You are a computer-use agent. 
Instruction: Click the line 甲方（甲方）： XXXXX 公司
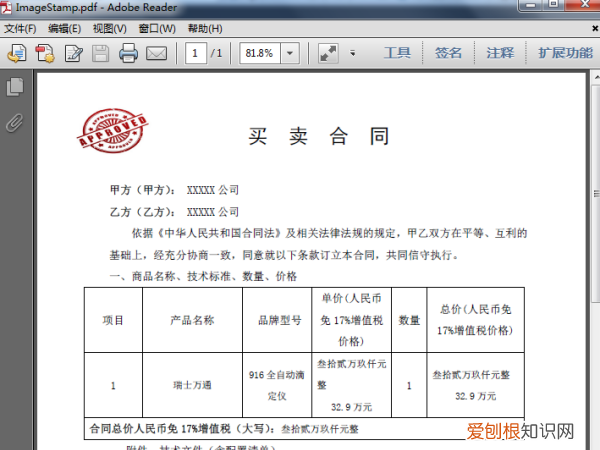pos(174,190)
